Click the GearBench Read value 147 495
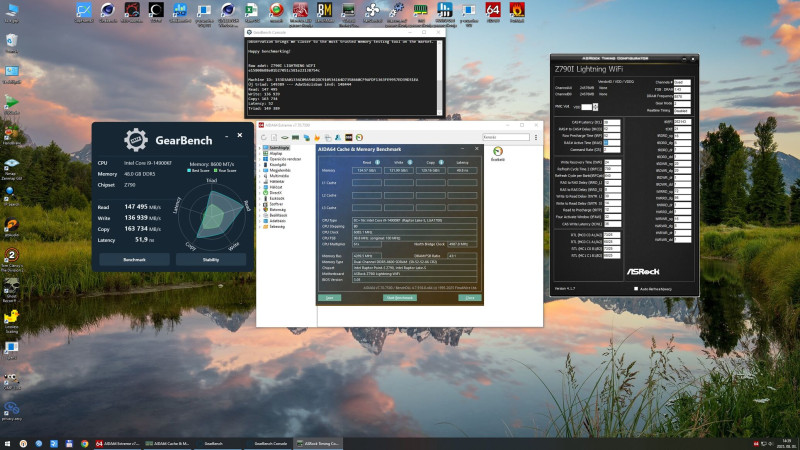 136,207
